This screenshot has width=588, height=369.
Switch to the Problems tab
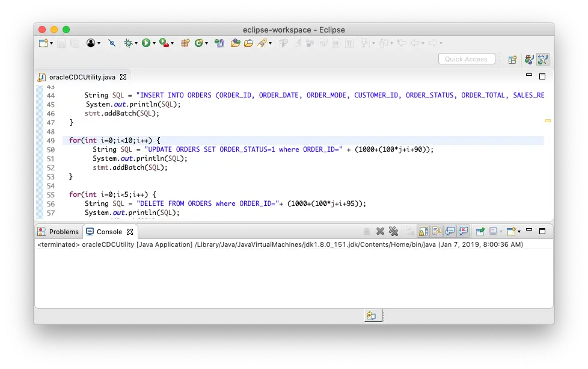[59, 232]
